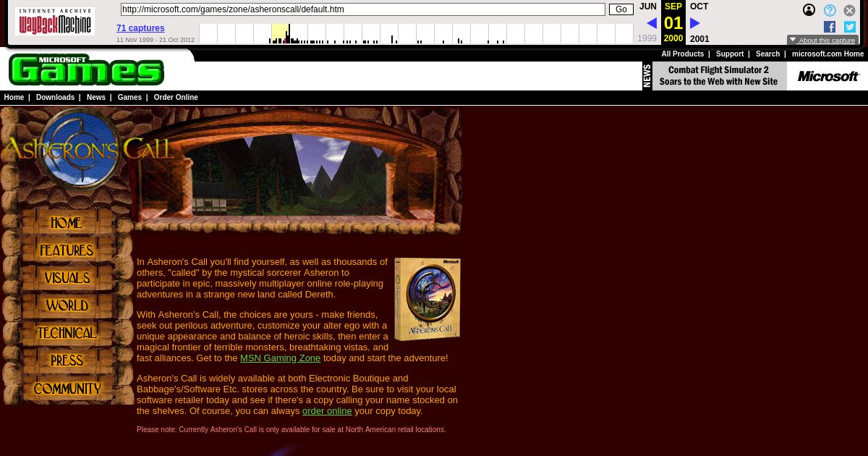This screenshot has width=868, height=456.
Task: Select the FEATURES sidebar button
Action: 67,250
